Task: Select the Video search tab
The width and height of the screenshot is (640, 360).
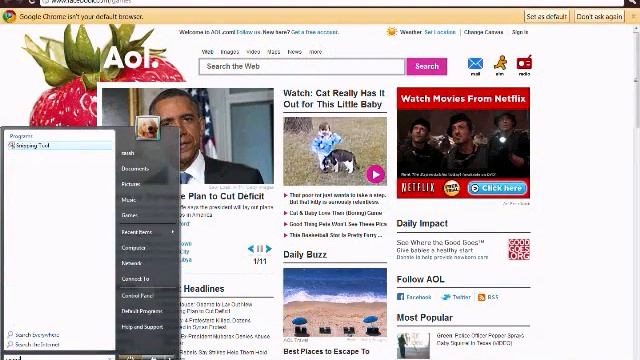Action: 253,52
